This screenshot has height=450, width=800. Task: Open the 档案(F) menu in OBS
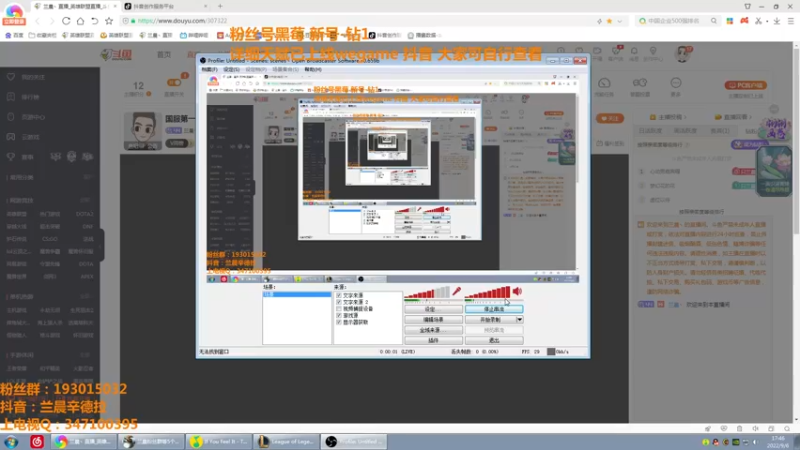209,69
